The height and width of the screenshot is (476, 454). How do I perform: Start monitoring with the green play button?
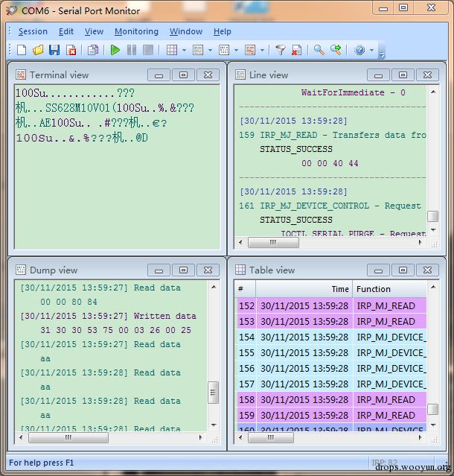point(115,50)
